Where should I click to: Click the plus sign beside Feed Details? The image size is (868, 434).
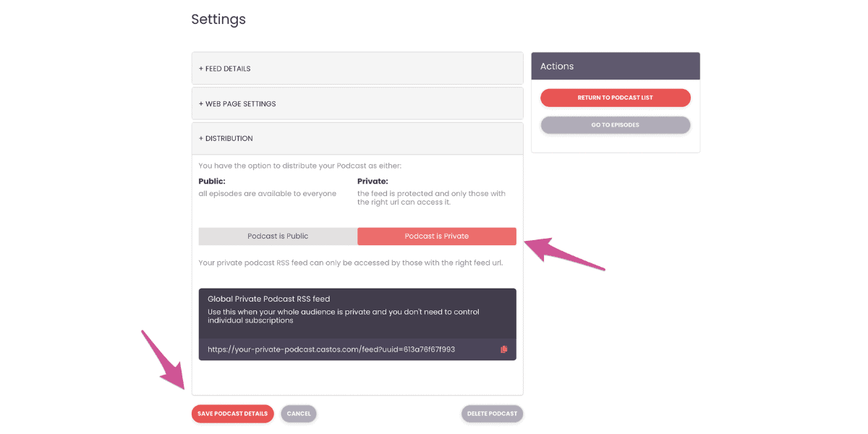201,69
